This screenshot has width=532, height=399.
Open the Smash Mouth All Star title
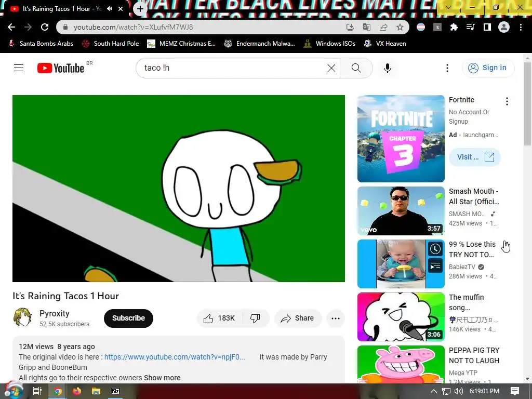(474, 196)
